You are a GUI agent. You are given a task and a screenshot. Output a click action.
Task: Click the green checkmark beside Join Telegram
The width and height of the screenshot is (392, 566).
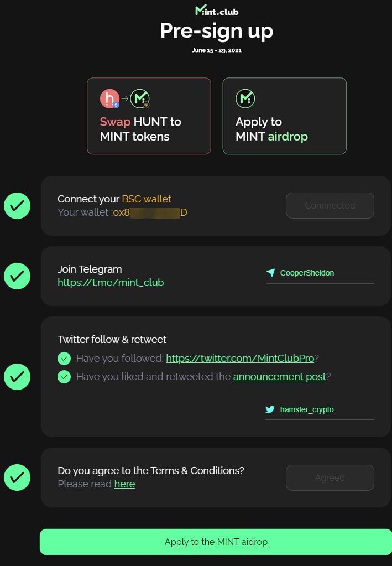coord(17,276)
